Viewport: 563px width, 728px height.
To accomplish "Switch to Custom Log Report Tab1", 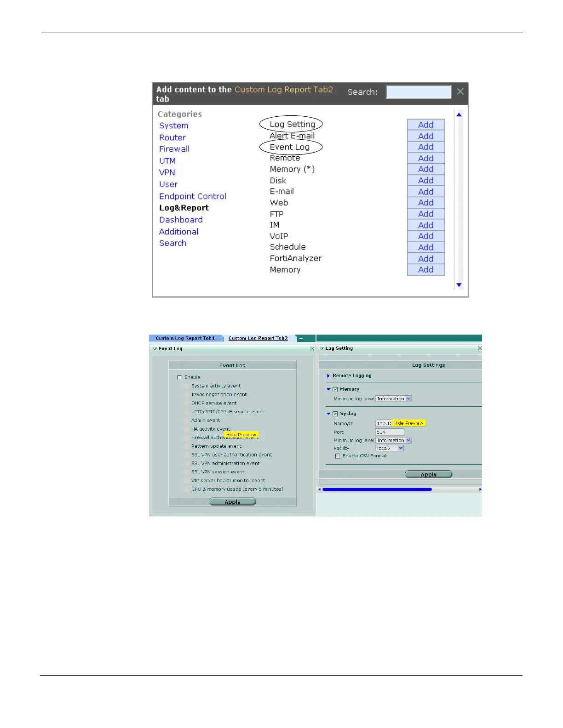I will point(185,338).
